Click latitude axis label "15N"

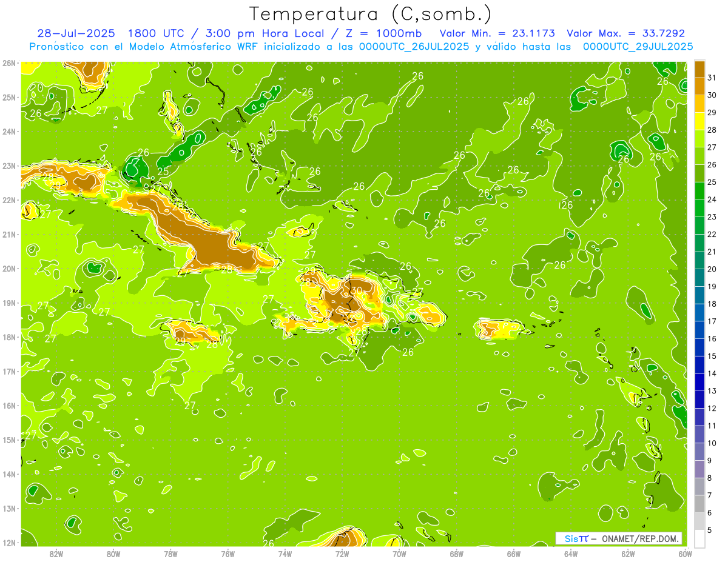[x=8, y=440]
